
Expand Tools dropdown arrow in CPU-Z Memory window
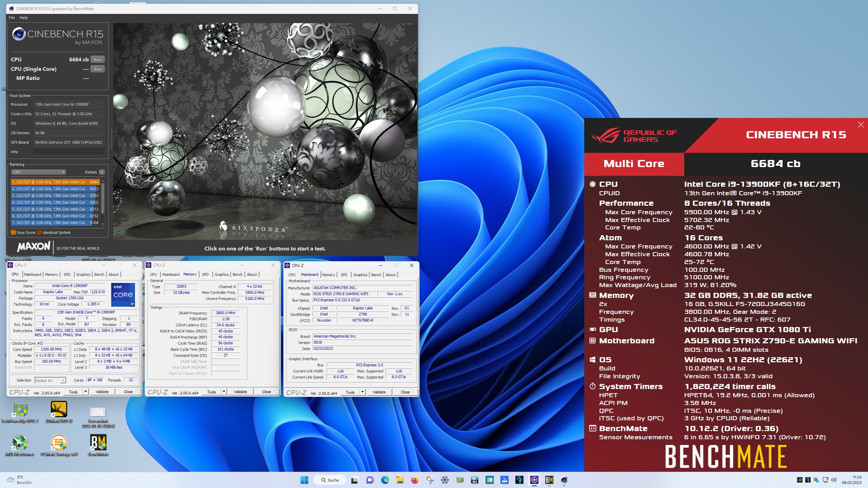point(224,392)
